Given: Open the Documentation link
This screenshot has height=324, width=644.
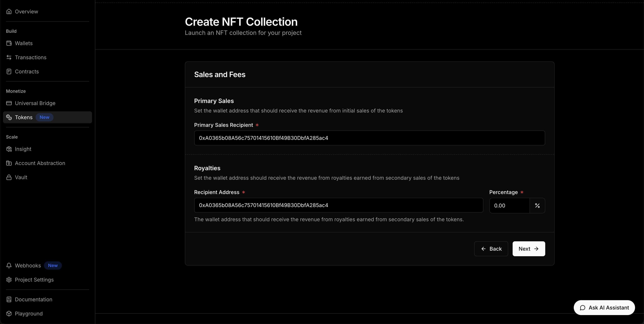Looking at the screenshot, I should (x=34, y=300).
